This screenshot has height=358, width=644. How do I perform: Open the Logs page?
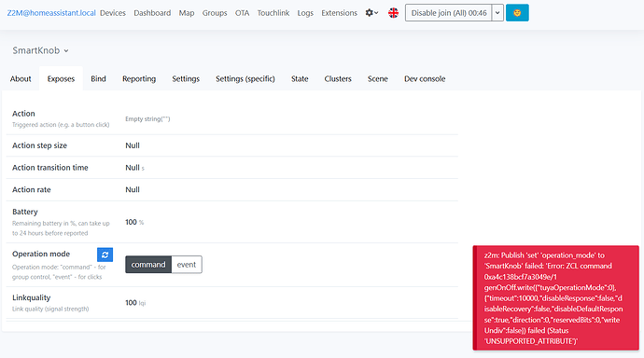tap(305, 13)
